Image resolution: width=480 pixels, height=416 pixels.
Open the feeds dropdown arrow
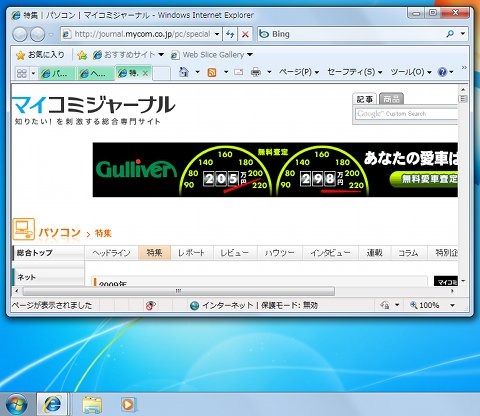tap(226, 72)
